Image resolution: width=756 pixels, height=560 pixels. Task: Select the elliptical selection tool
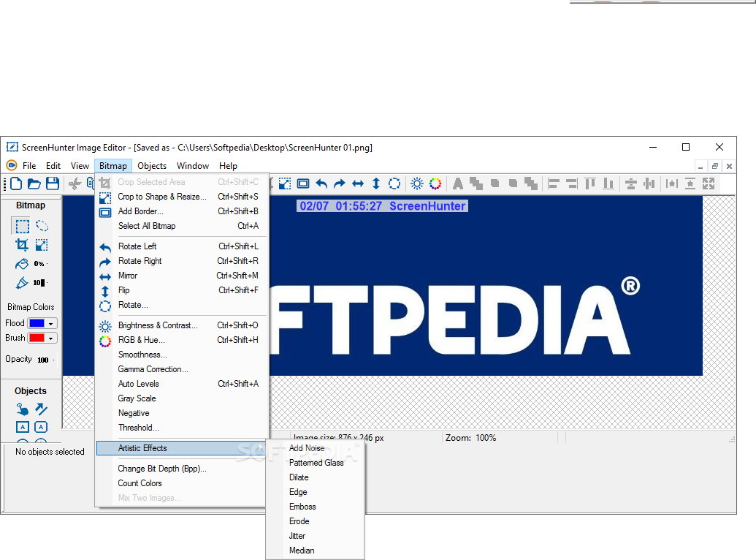click(42, 226)
